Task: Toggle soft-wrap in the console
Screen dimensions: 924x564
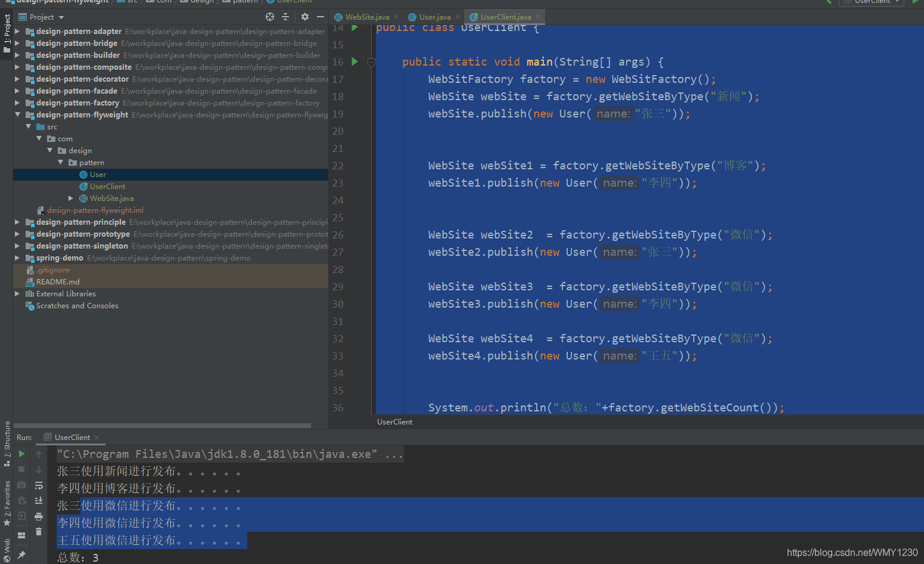Action: [x=39, y=485]
